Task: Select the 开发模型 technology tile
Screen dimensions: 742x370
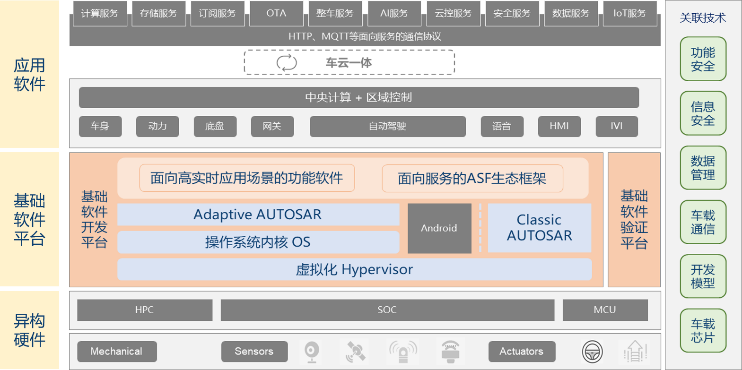Action: (703, 276)
